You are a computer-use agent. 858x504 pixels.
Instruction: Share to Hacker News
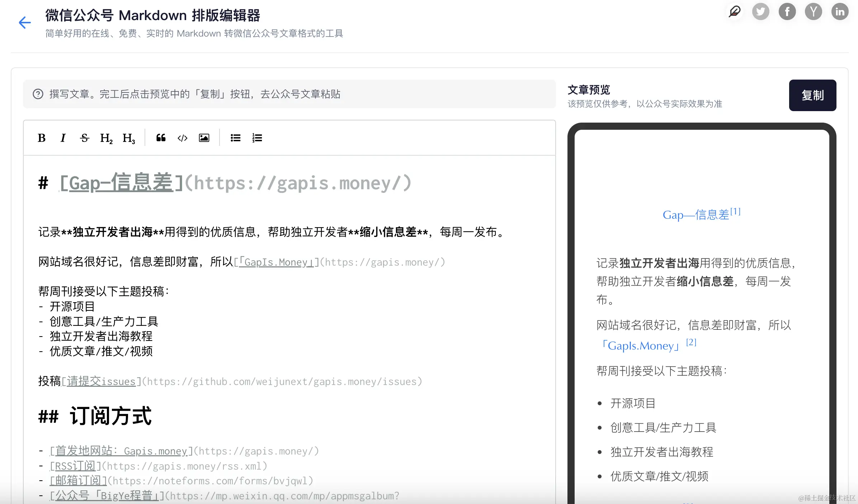pyautogui.click(x=814, y=11)
